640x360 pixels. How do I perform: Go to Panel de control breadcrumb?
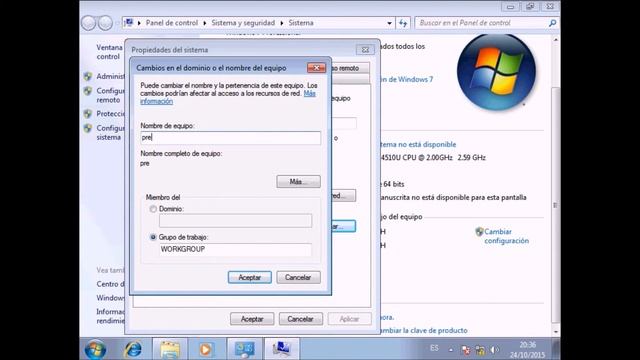[x=171, y=23]
